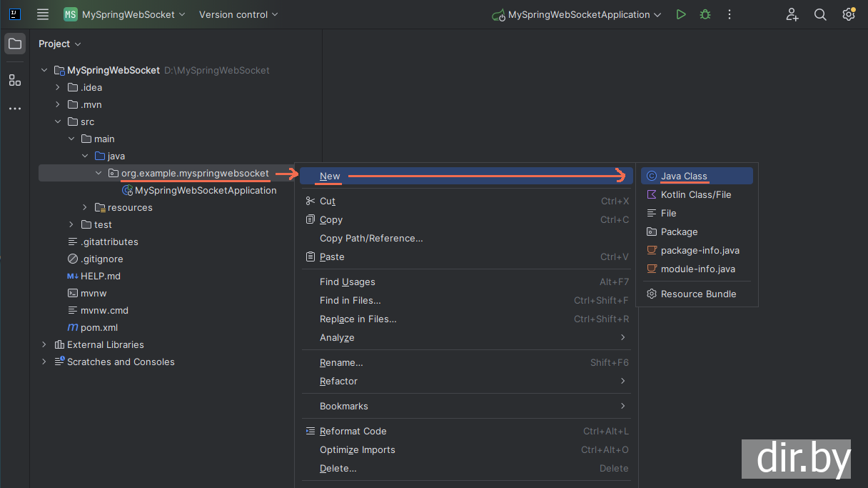Open Search Everywhere magnifier icon
Screen dimensions: 868x488
[x=820, y=14]
